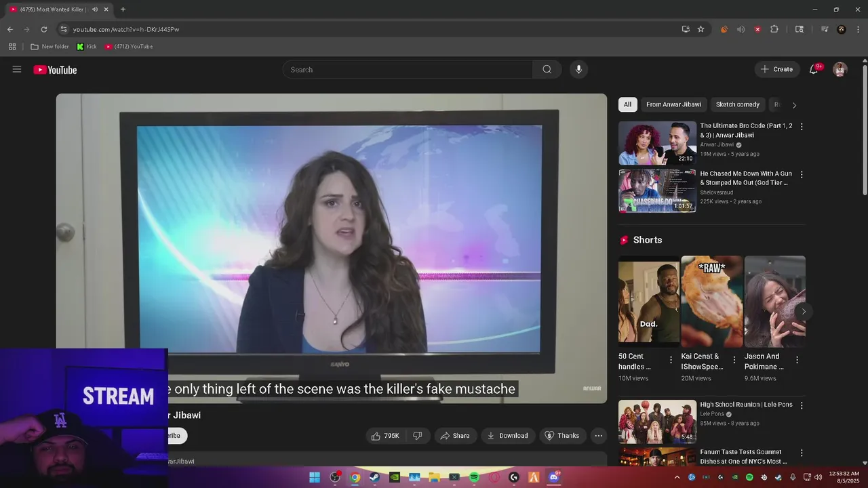Open Chrome media controls icon

(x=825, y=29)
